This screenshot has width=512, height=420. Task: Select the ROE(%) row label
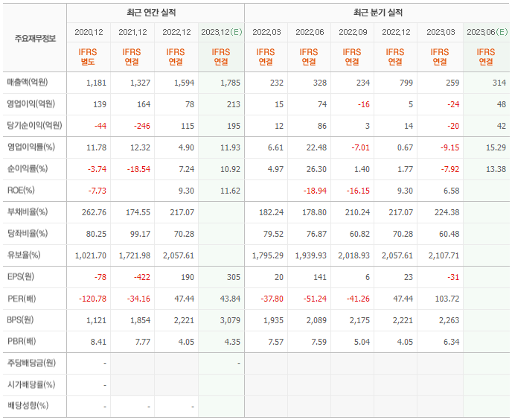pyautogui.click(x=21, y=190)
